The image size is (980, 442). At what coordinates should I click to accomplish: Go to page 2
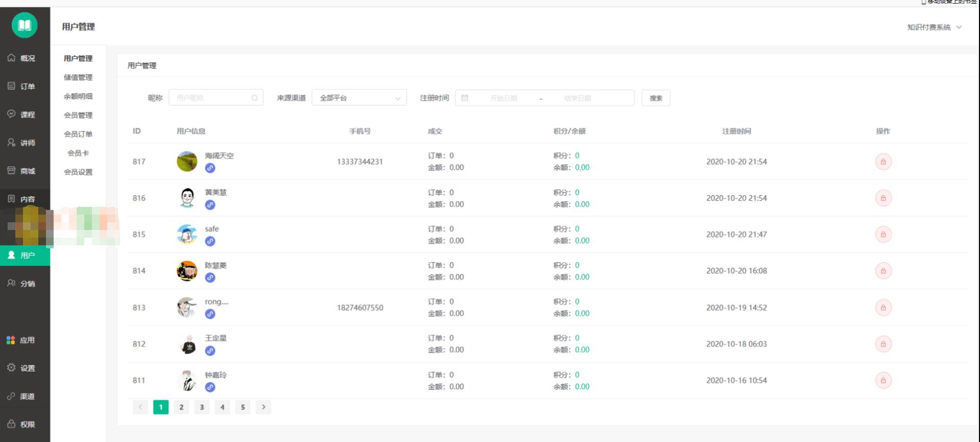[181, 407]
